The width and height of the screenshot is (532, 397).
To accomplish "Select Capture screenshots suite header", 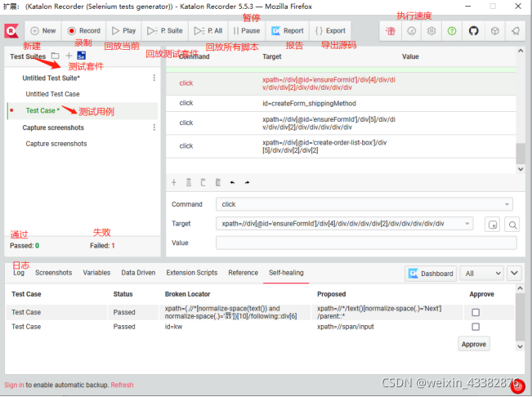I will click(x=53, y=127).
